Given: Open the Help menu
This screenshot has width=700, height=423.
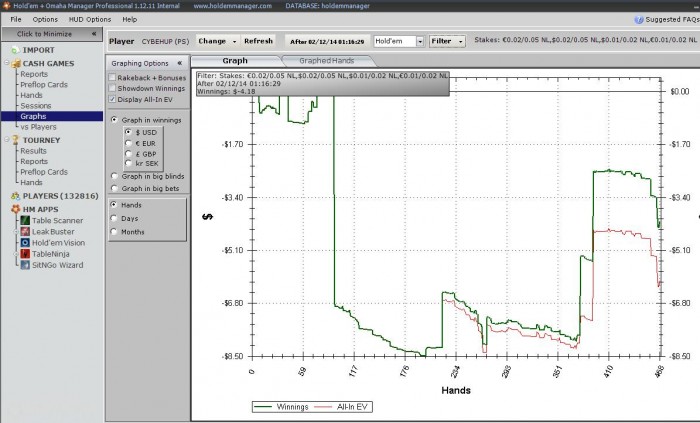Looking at the screenshot, I should pos(129,20).
